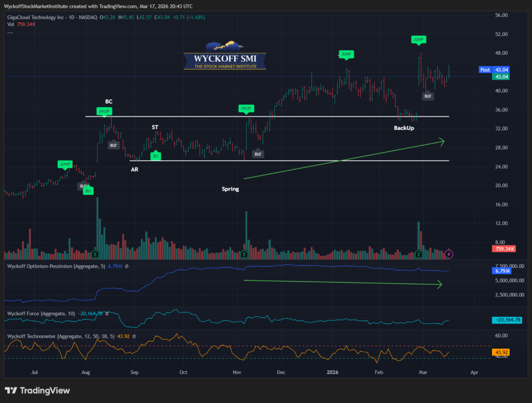Click the earnings E marker in early November

(244, 254)
